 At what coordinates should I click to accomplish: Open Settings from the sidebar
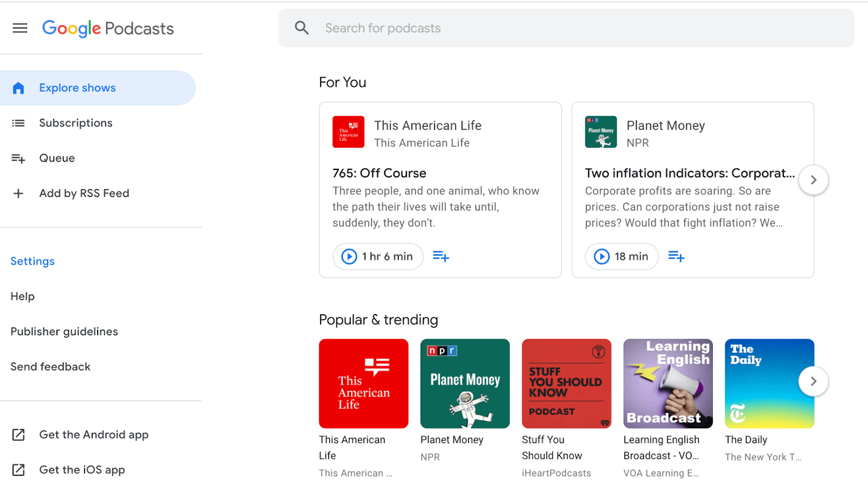(x=32, y=261)
